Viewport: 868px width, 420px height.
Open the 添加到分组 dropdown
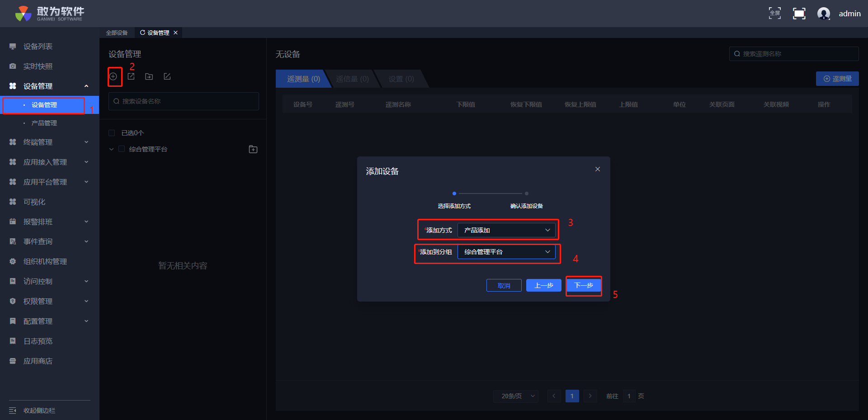click(x=506, y=252)
